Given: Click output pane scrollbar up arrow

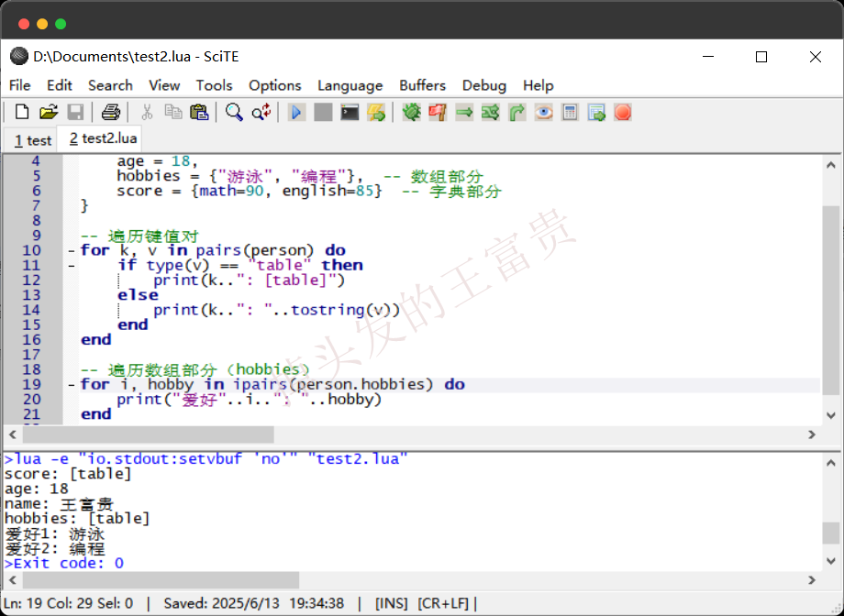Looking at the screenshot, I should (x=830, y=463).
